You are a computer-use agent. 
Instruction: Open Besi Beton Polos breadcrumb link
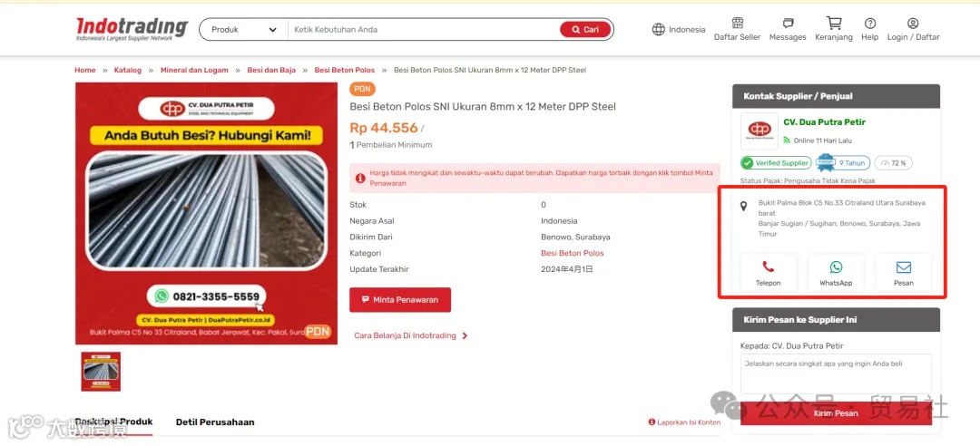click(345, 70)
